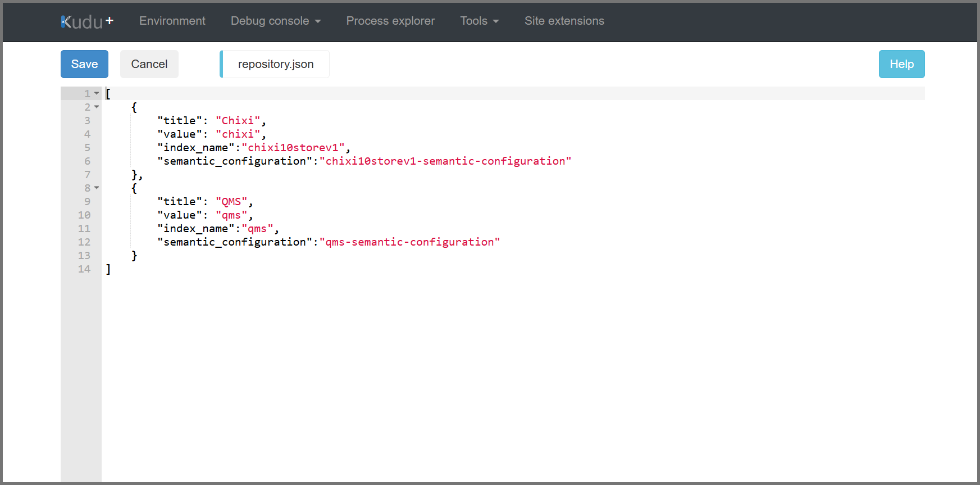980x485 pixels.
Task: Click the "chixi10storev1" index name value
Action: click(293, 148)
